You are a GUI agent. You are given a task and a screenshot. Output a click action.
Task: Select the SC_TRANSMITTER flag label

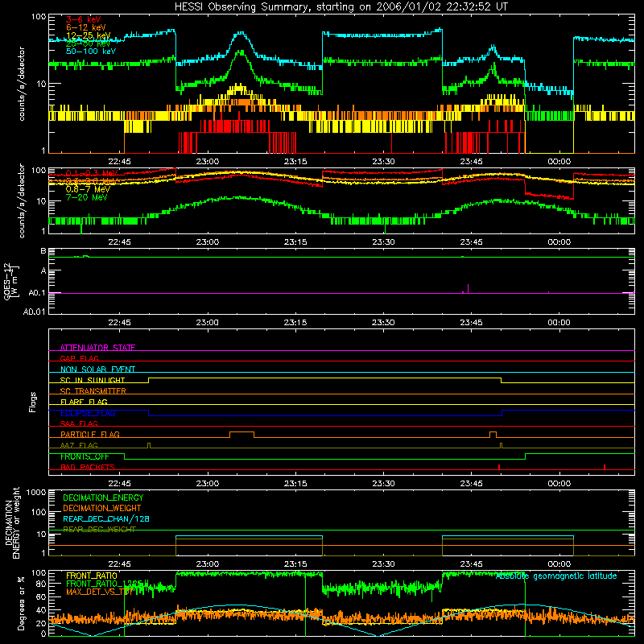pos(93,391)
